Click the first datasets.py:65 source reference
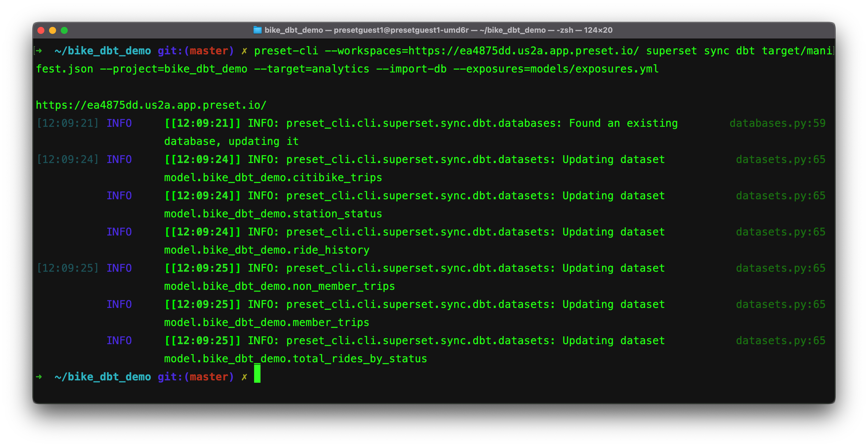The height and width of the screenshot is (447, 868). point(780,160)
